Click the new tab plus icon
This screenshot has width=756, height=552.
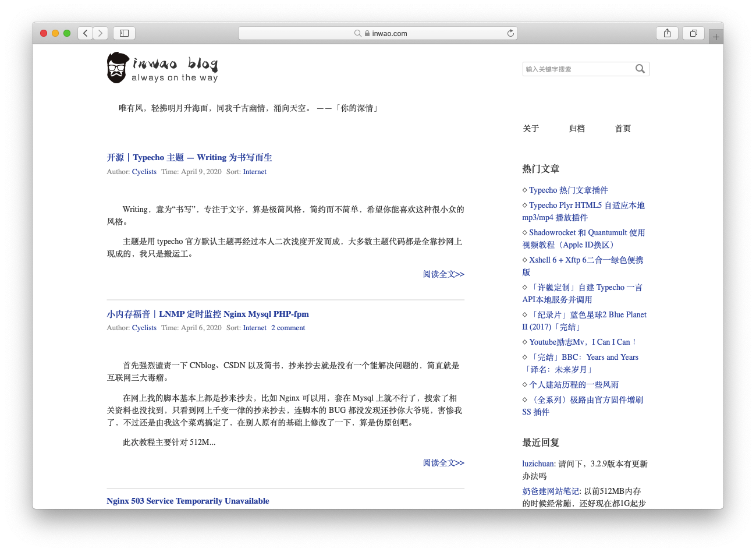pyautogui.click(x=716, y=36)
